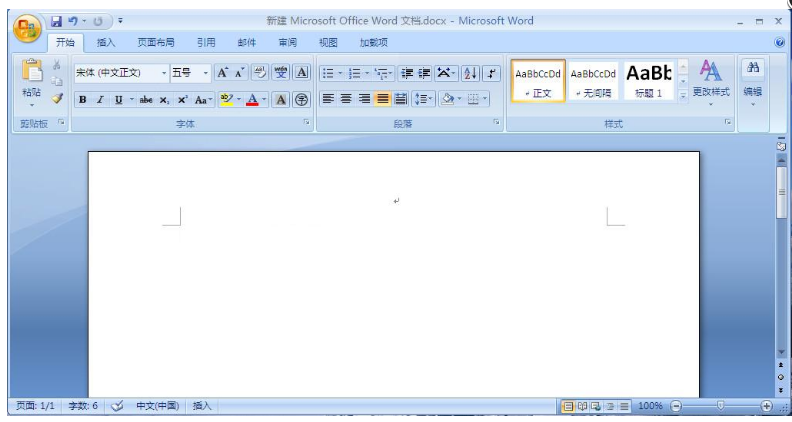Open the Font dialog launcher
The image size is (792, 422).
click(307, 122)
